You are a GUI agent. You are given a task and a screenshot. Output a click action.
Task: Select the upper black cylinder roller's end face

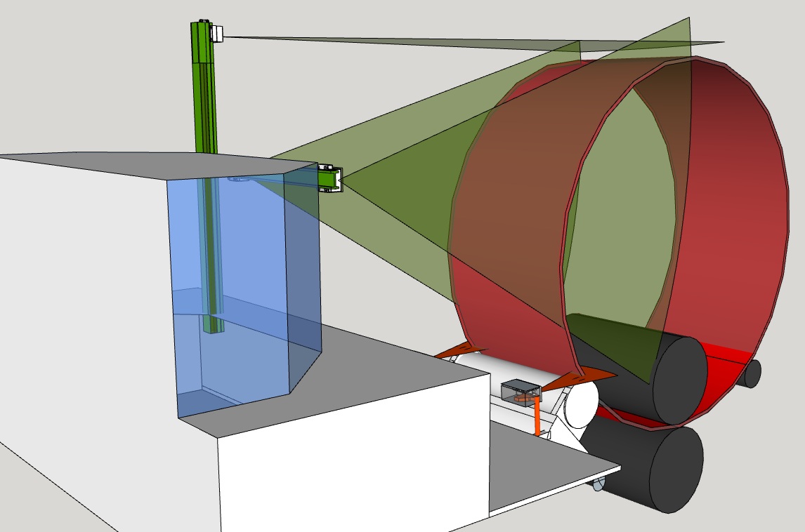pyautogui.click(x=679, y=380)
